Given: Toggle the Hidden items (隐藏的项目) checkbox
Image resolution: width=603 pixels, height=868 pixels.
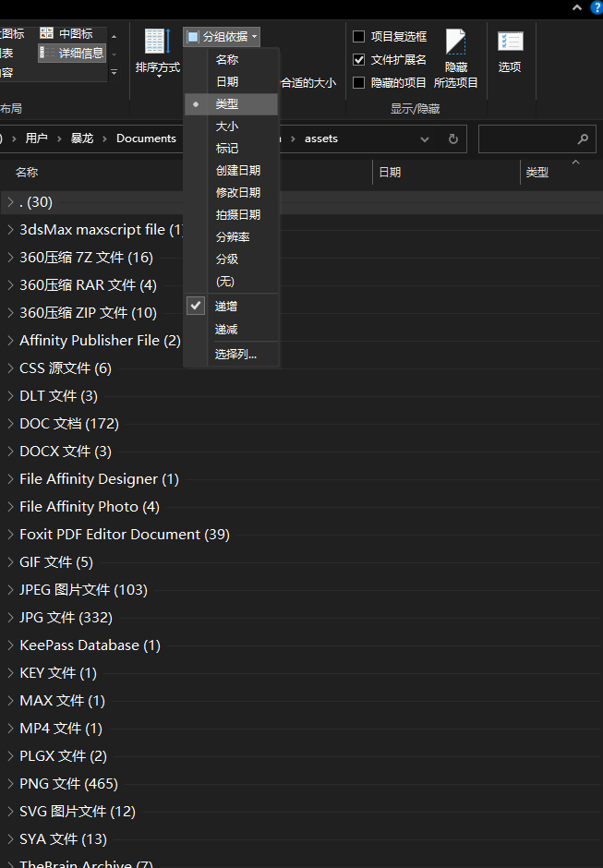Looking at the screenshot, I should (x=390, y=83).
